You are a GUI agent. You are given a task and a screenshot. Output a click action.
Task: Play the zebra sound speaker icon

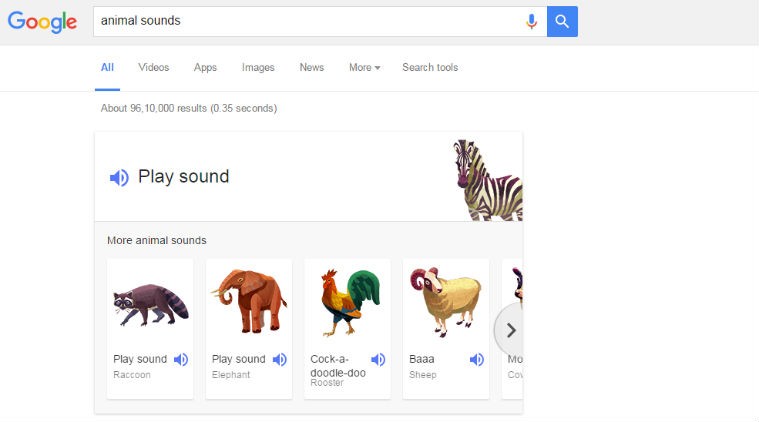119,178
